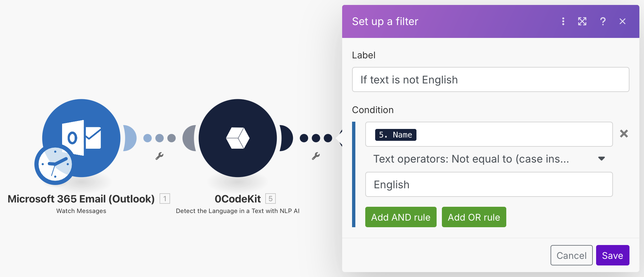Expand the filter panel to fullscreen
Viewport: 644px width, 277px height.
tap(582, 21)
